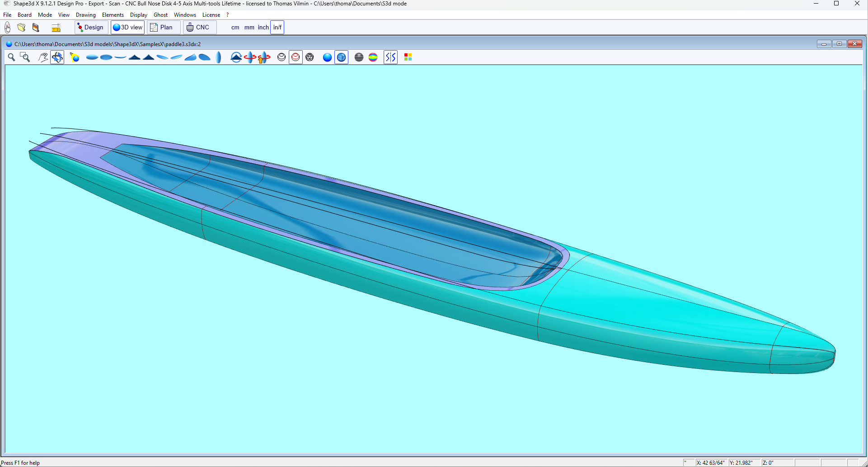Open the Ghost menu
Screen dimensions: 868x467
(160, 15)
